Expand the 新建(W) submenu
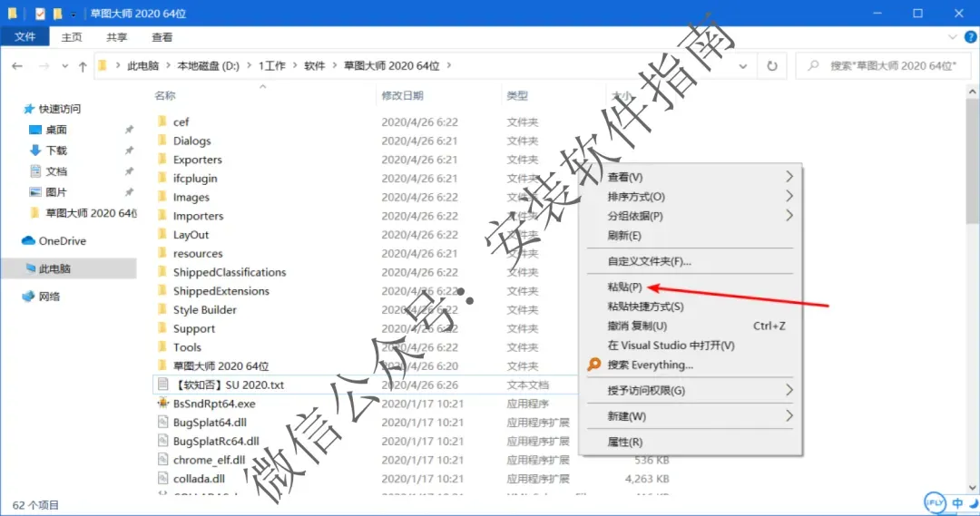This screenshot has width=980, height=516. [789, 415]
